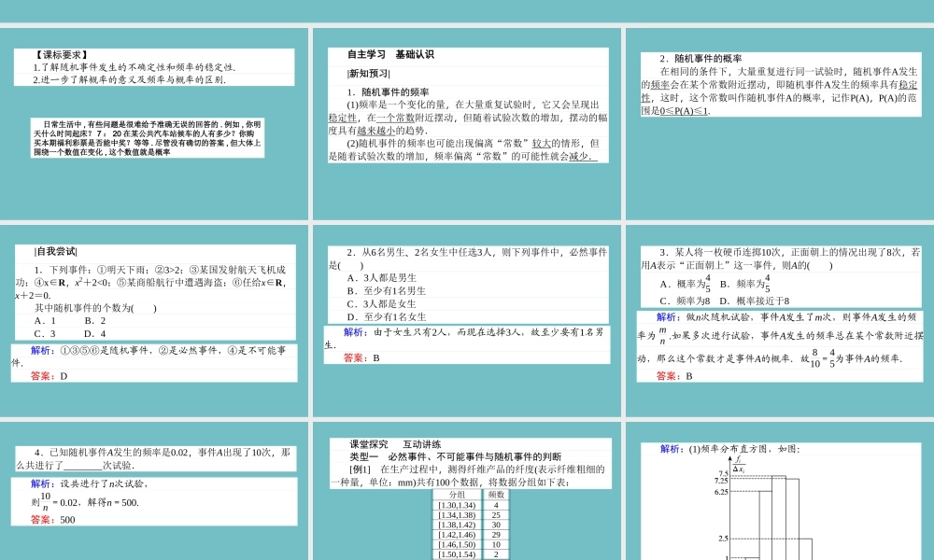Open the 随机事件的概率 slide thumbnail
934x560 pixels.
point(780,124)
